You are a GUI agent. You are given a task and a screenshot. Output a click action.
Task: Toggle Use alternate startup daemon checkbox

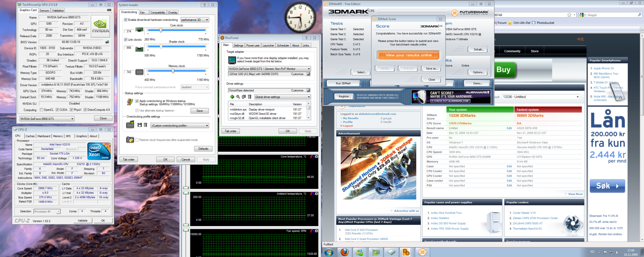pos(137,110)
